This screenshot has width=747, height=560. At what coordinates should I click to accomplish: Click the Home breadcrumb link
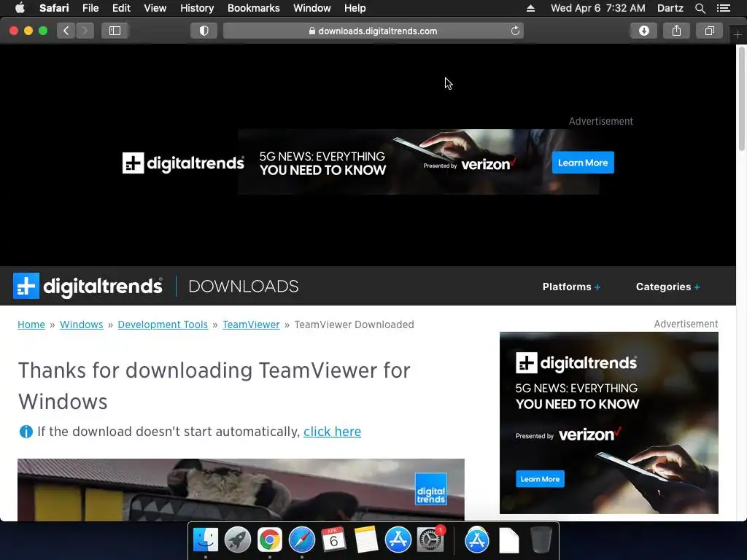tap(31, 324)
